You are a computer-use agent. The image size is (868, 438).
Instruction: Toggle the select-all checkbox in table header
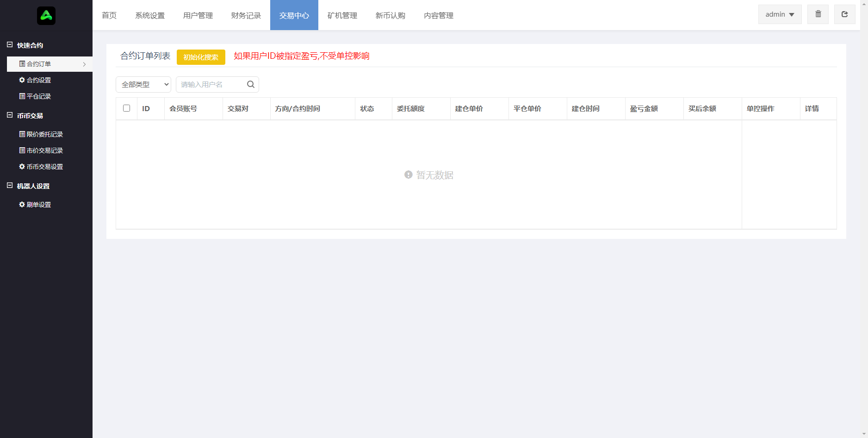click(127, 108)
